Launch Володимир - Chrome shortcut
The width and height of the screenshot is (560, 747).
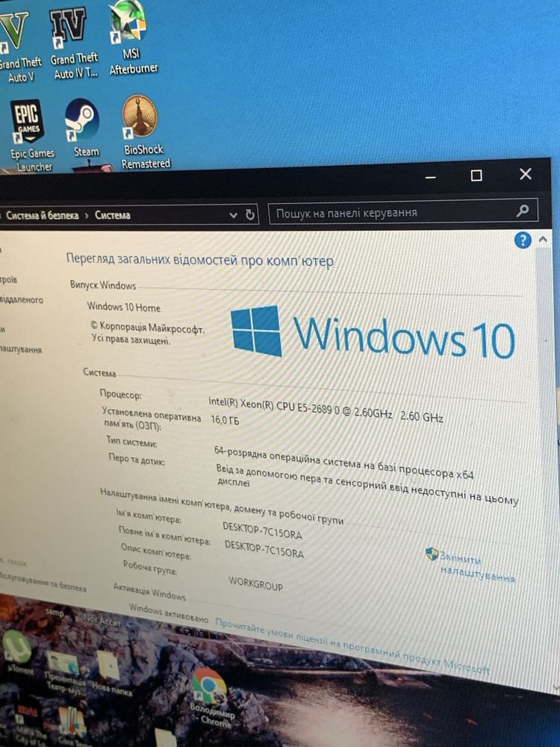click(x=210, y=696)
